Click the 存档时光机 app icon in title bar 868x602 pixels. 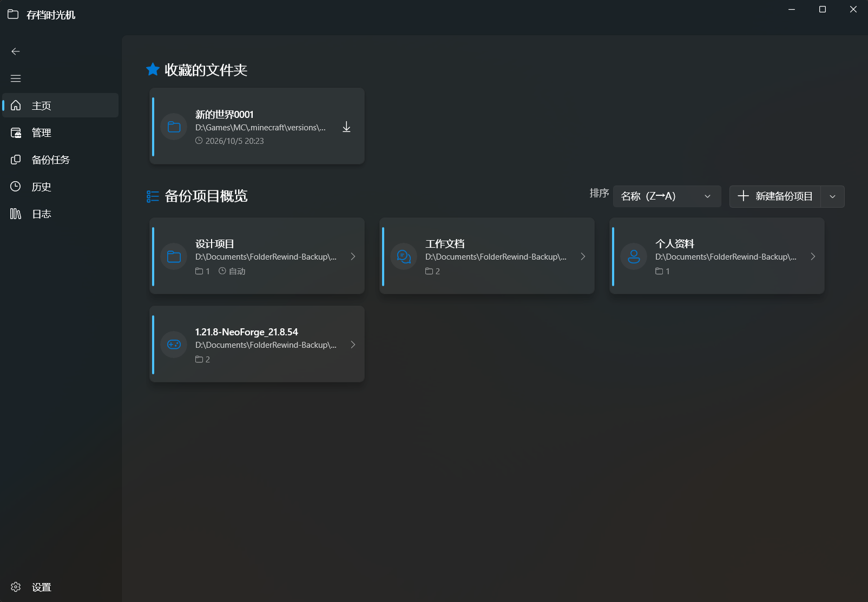13,15
